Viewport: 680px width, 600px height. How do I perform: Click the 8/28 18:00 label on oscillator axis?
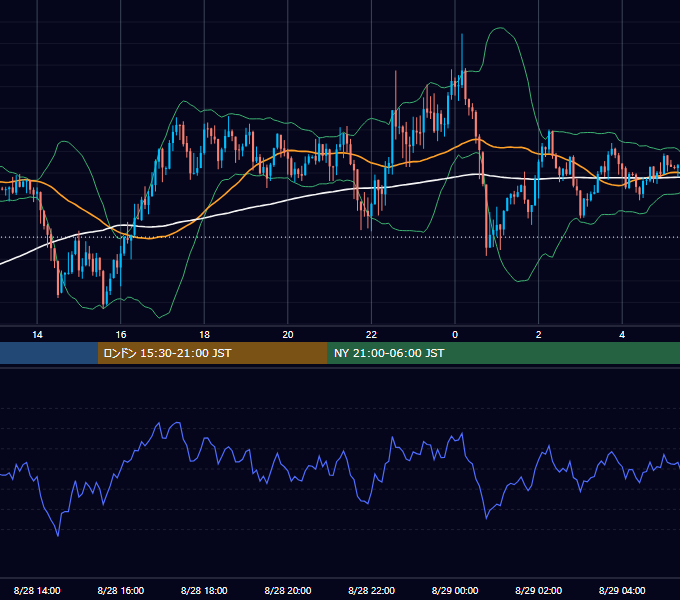[x=204, y=590]
